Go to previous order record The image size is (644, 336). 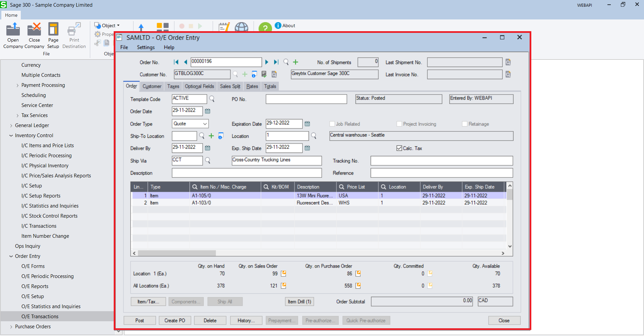(185, 62)
